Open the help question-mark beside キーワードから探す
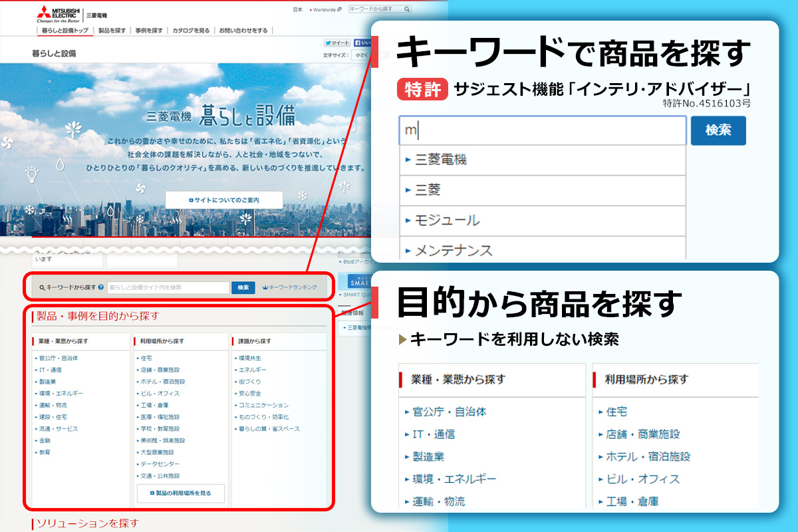This screenshot has height=532, width=798. [x=101, y=287]
